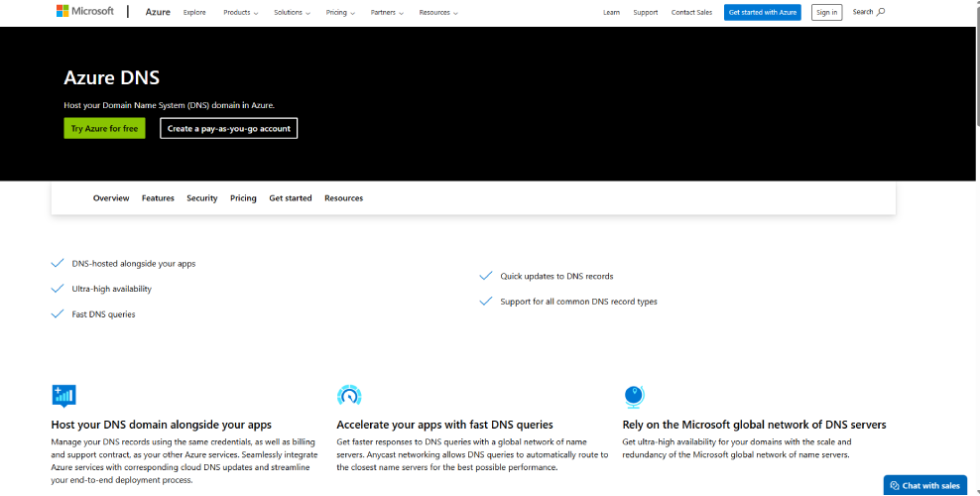
Task: Select the Get started section tab
Action: pyautogui.click(x=291, y=198)
